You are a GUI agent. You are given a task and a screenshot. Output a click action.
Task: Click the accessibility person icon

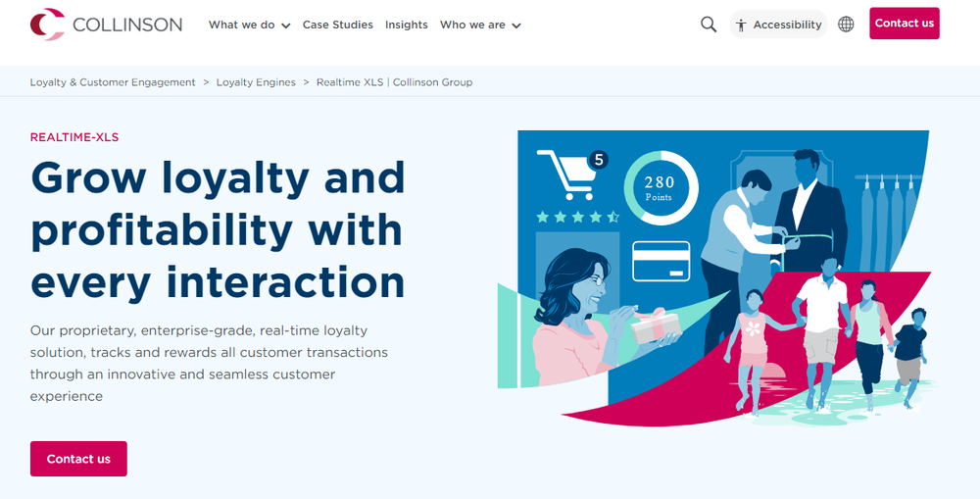pos(742,25)
